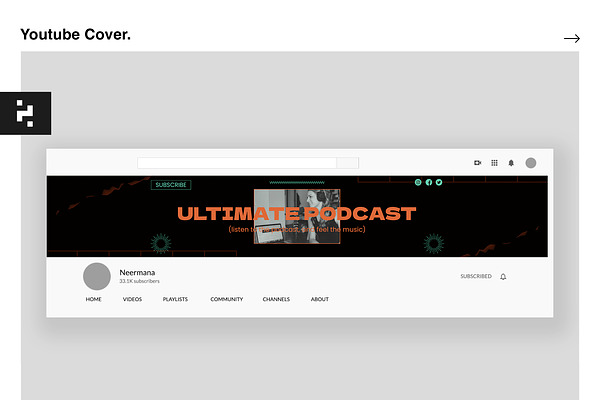Open the HOME tab
Image resolution: width=600 pixels, height=400 pixels.
[x=93, y=299]
